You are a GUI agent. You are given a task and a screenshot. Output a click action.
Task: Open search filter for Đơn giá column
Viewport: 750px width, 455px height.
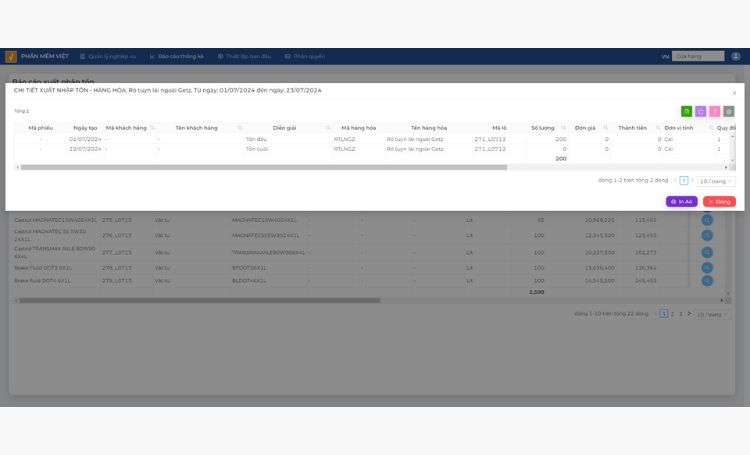coord(606,128)
